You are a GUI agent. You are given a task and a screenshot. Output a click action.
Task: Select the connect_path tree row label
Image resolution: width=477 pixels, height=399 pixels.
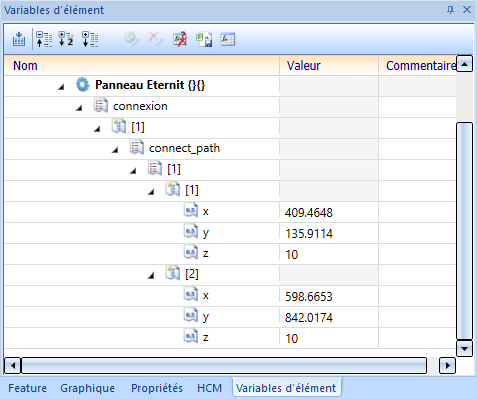[x=184, y=148]
